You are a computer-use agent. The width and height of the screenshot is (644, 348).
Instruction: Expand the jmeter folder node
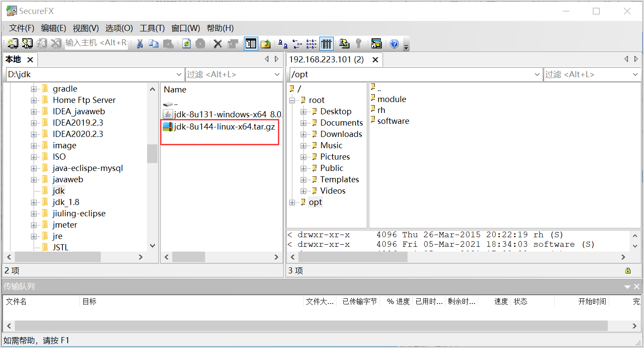[x=34, y=225]
